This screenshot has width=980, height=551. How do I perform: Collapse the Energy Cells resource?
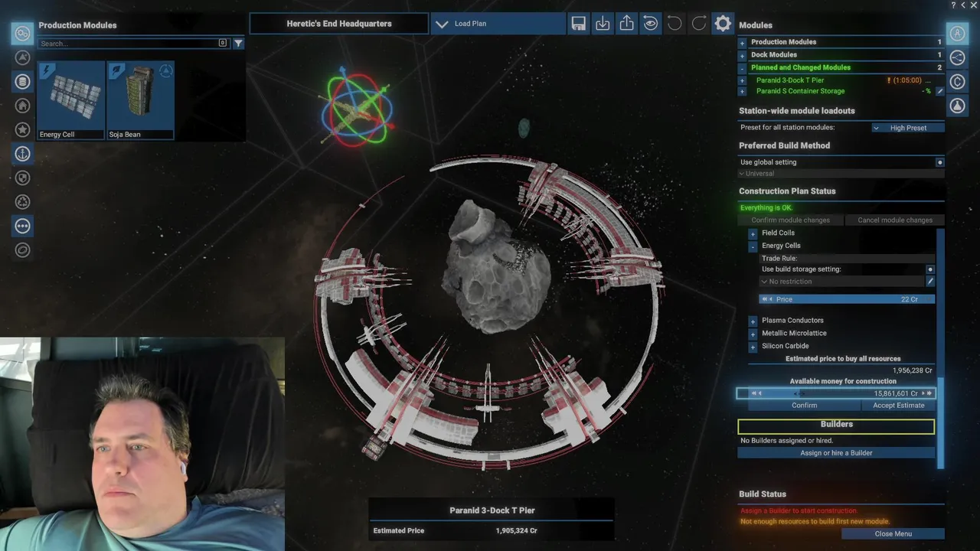tap(753, 246)
